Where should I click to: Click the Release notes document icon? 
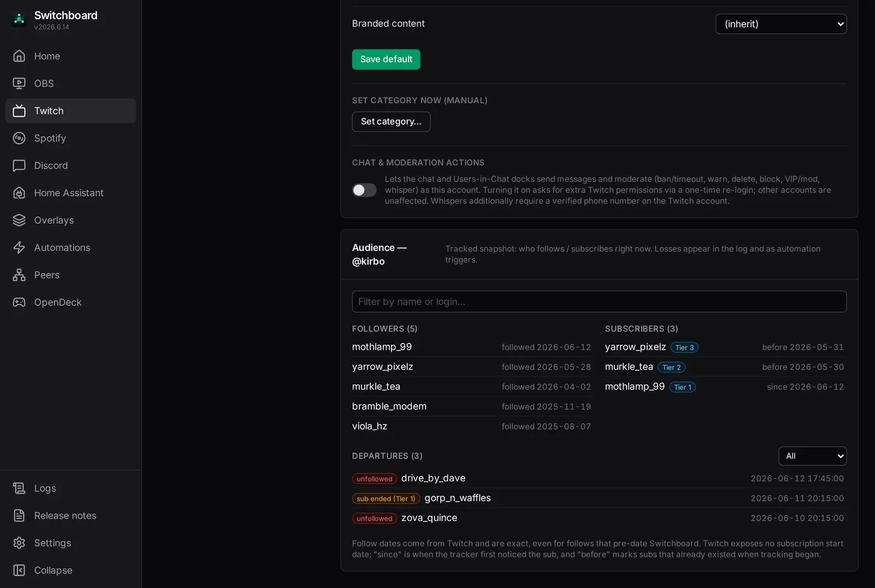click(x=19, y=515)
